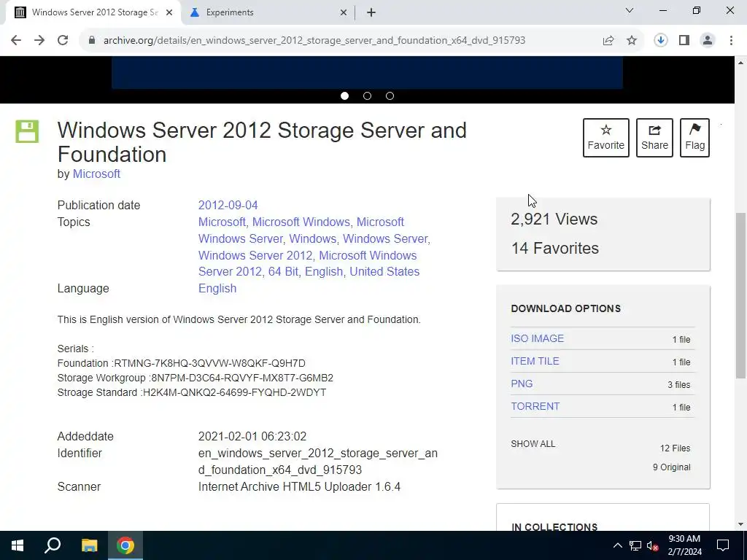Show all download files

pos(533,444)
